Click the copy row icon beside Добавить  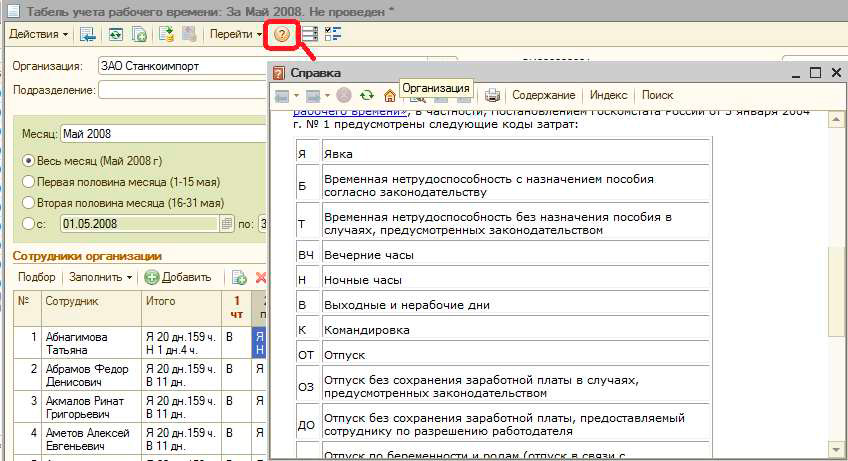(x=239, y=278)
